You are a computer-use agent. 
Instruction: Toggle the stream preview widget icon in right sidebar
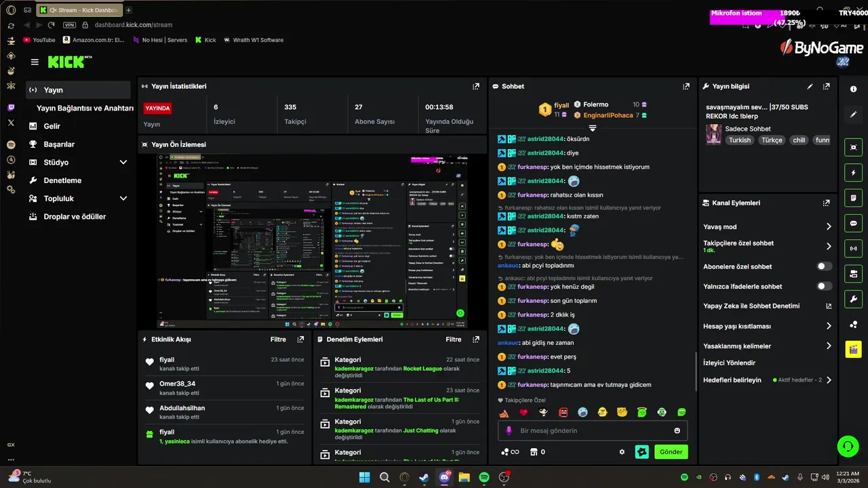tap(853, 147)
